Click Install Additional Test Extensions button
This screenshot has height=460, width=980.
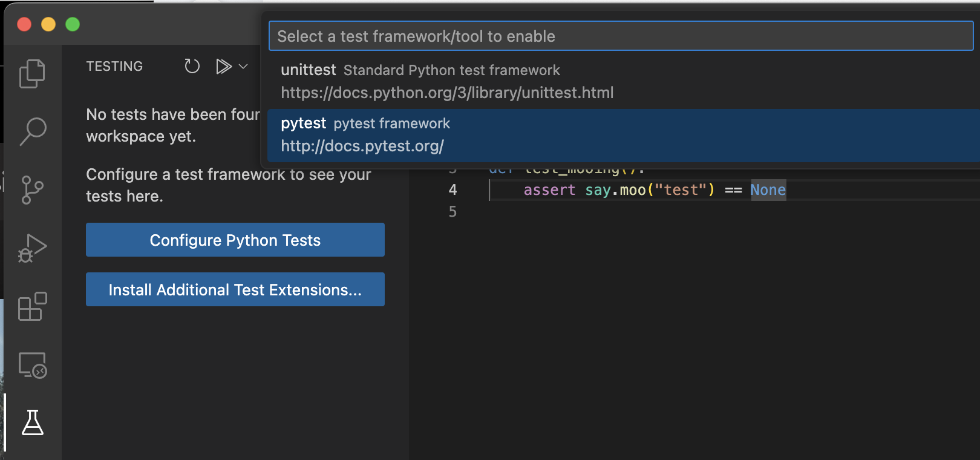[x=235, y=289]
